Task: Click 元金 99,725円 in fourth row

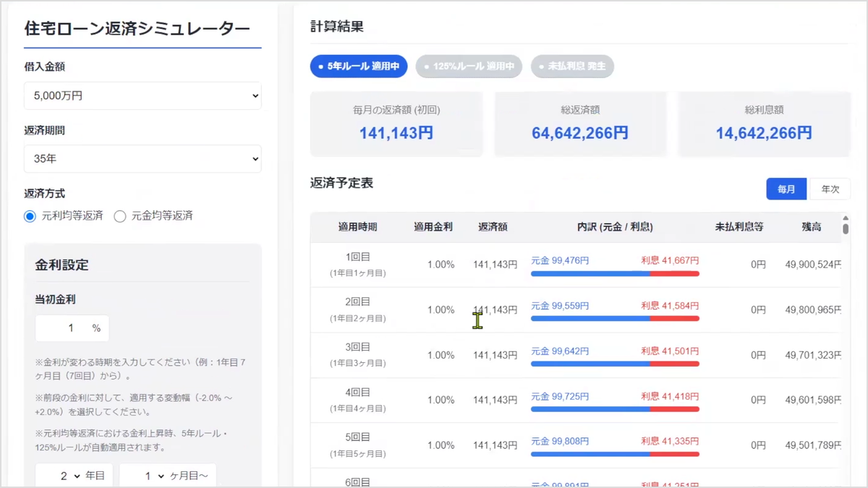Action: pos(560,396)
